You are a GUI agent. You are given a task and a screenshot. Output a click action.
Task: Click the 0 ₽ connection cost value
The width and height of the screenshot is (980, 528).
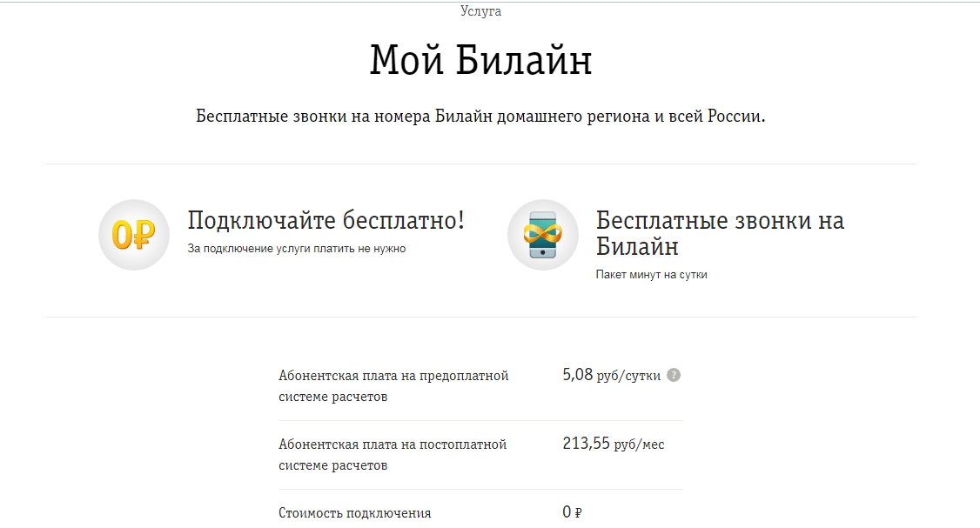572,513
